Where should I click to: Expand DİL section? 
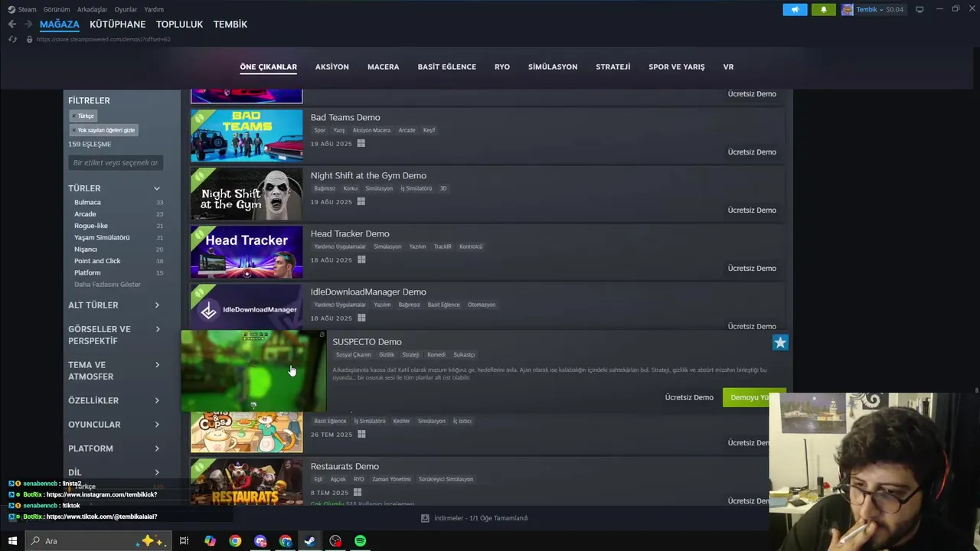pyautogui.click(x=157, y=472)
